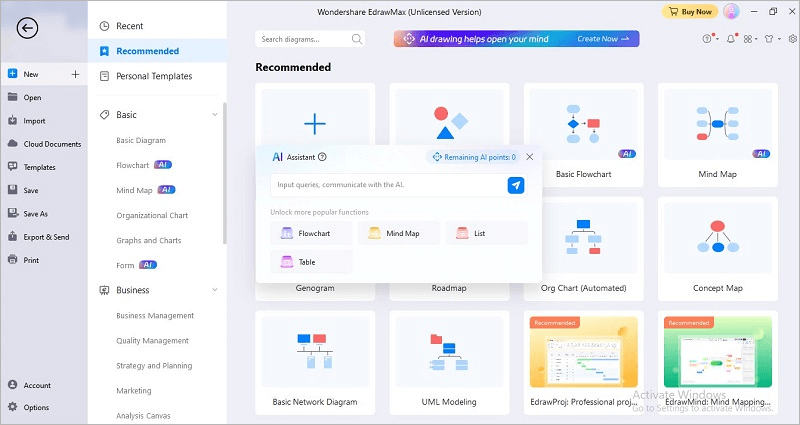Click the AI query input field

388,185
